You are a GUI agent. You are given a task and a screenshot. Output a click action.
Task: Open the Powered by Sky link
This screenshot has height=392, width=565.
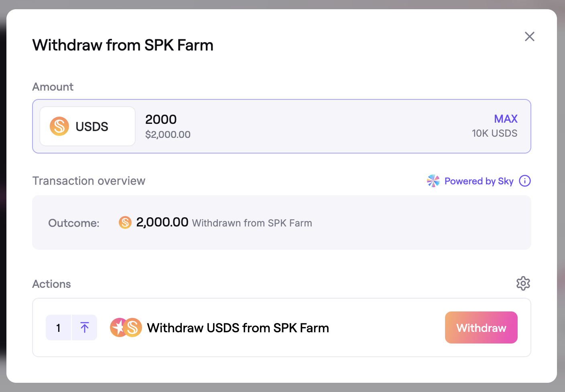tap(479, 181)
